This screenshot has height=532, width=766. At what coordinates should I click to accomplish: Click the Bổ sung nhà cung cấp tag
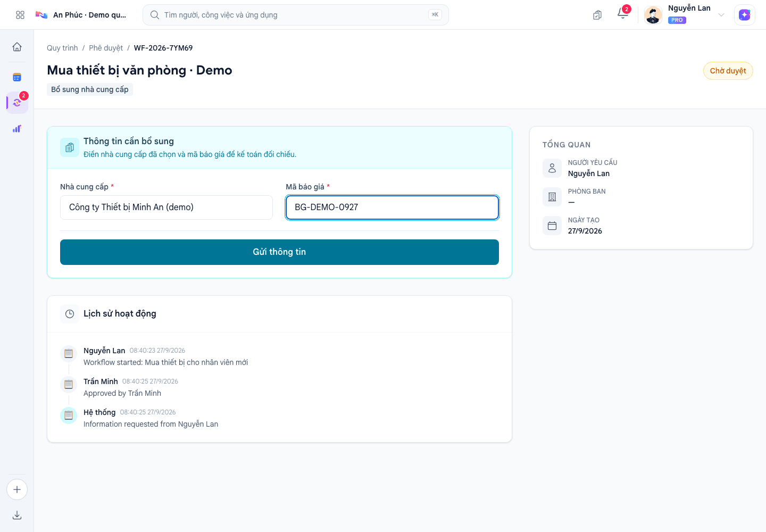pos(90,89)
